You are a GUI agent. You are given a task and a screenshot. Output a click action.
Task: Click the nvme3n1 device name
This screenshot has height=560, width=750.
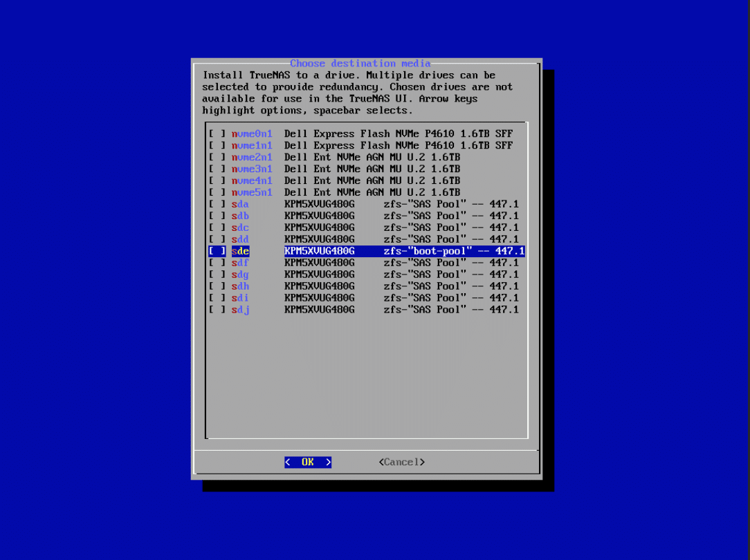click(252, 169)
